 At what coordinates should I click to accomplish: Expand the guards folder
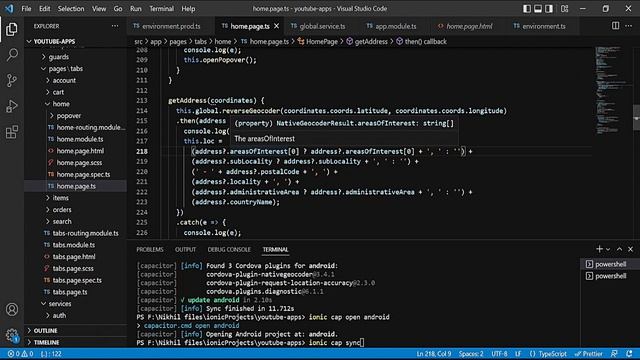tap(76, 57)
